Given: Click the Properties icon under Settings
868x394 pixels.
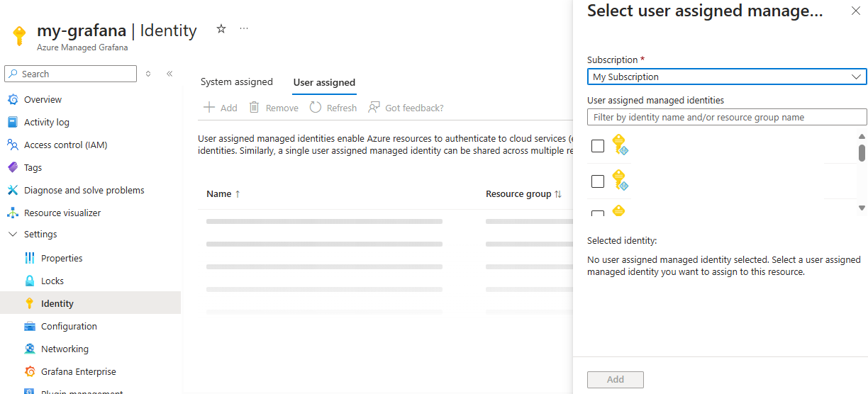Looking at the screenshot, I should [x=30, y=258].
